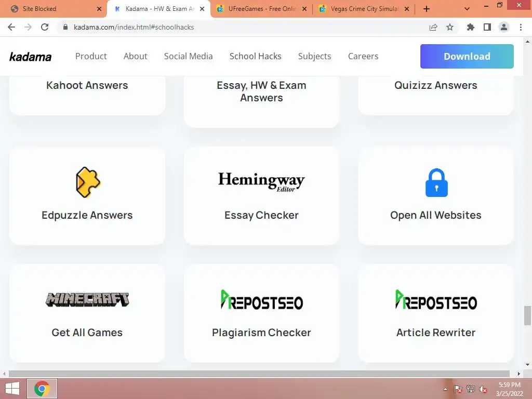Screen dimensions: 532x399
Task: Open the Get All Games label
Action: coord(87,332)
